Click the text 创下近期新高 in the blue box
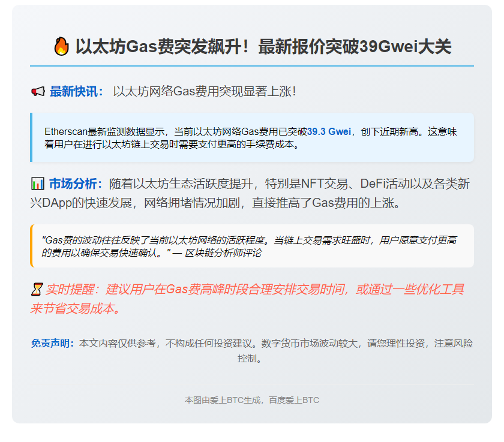The height and width of the screenshot is (442, 504). [x=389, y=132]
